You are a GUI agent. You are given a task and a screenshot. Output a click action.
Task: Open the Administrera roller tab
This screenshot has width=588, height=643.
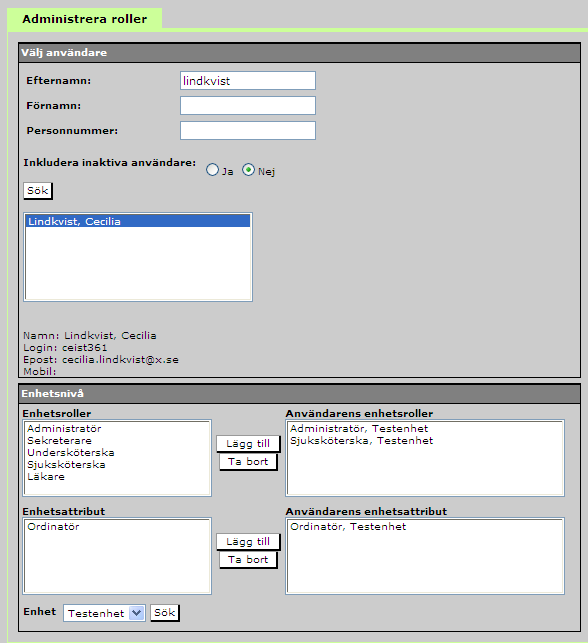pos(84,19)
